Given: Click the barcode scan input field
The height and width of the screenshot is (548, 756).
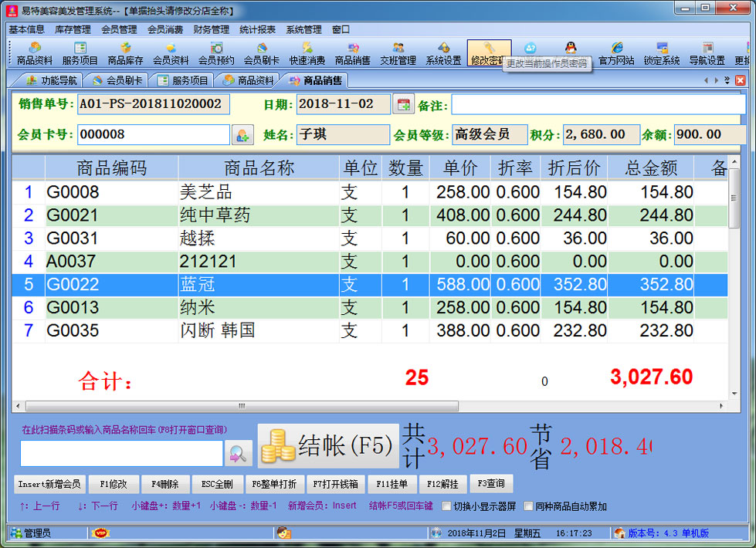Looking at the screenshot, I should click(x=121, y=454).
